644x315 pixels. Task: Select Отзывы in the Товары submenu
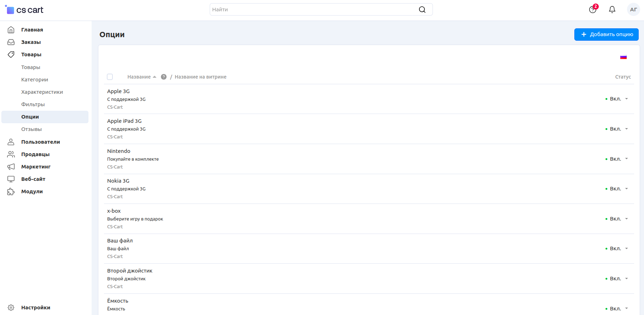[31, 129]
